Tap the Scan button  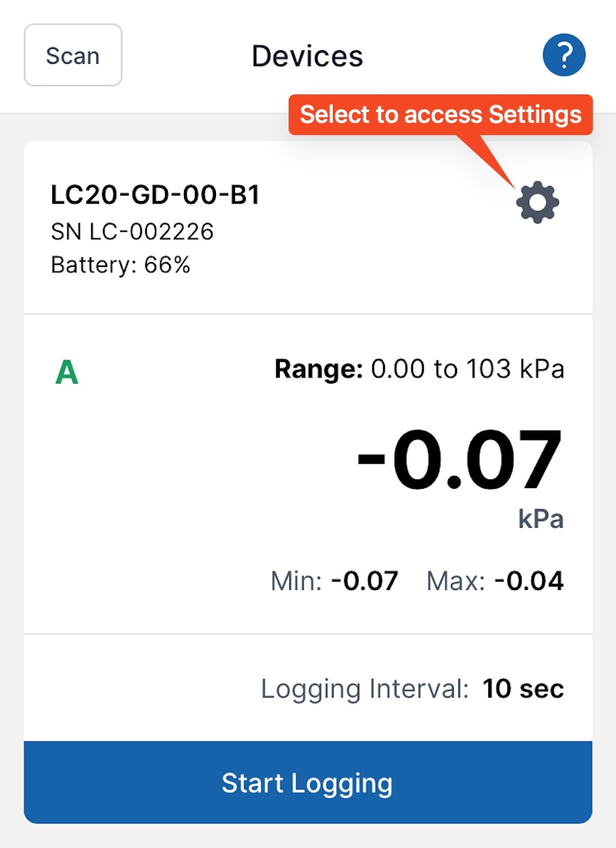pos(73,55)
